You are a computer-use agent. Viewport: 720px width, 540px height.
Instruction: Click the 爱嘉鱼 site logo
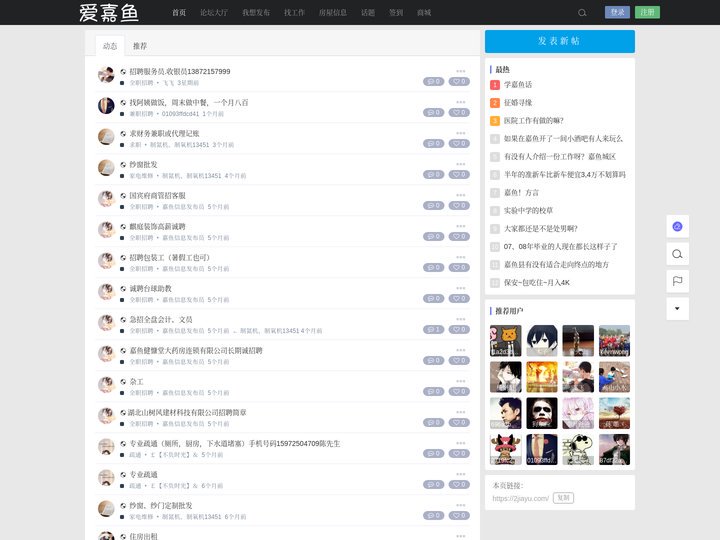click(x=109, y=13)
